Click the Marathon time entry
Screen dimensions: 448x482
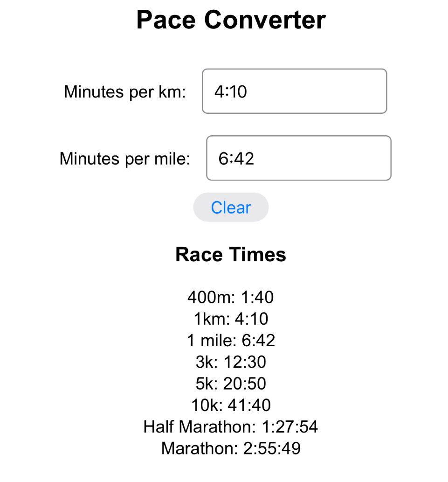(230, 447)
